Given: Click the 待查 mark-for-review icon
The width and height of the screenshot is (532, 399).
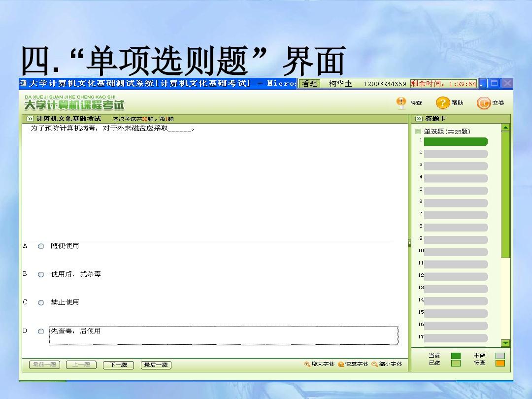Looking at the screenshot, I should (401, 102).
